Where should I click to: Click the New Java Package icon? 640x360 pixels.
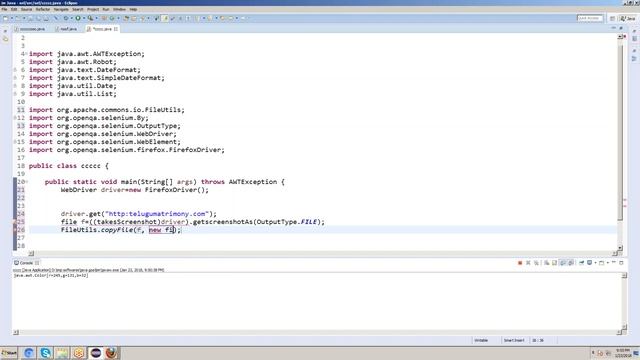point(104,18)
